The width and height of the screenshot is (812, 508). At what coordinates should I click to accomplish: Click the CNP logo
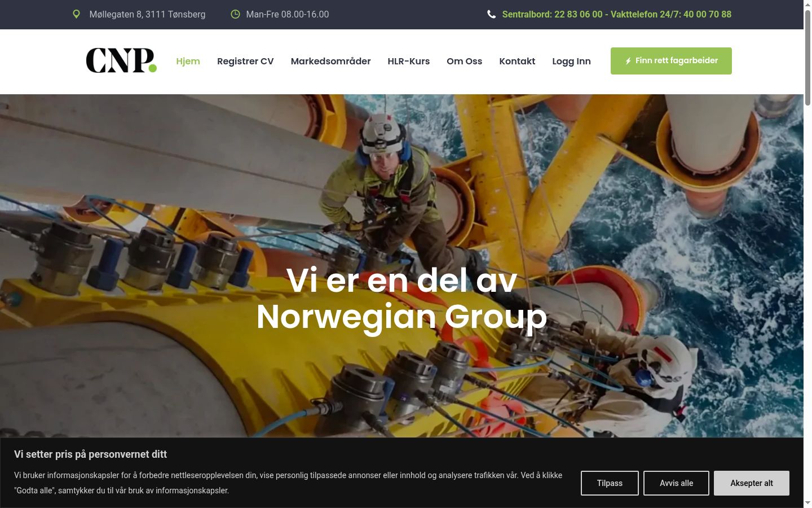(121, 60)
